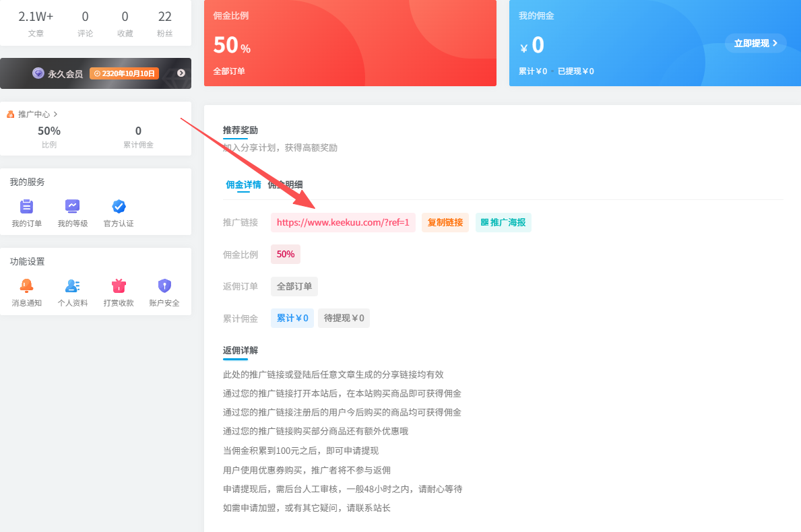Open Personal Profile icon
The image size is (801, 532).
(x=72, y=286)
